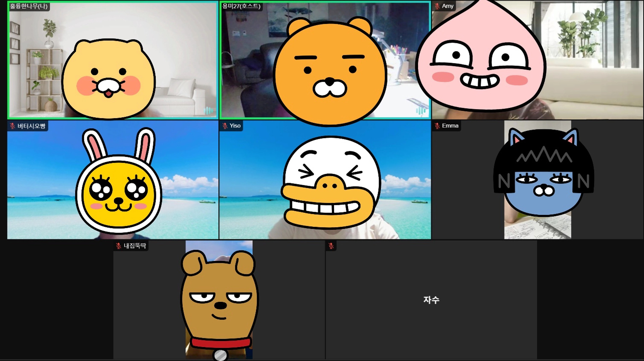Click Emma's muted microphone icon
The height and width of the screenshot is (361, 644).
(437, 126)
